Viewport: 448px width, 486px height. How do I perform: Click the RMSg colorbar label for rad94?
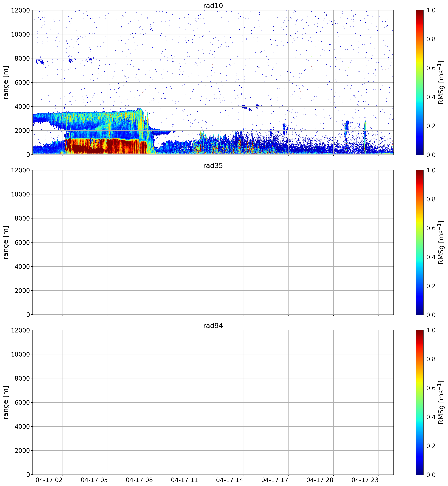(x=441, y=402)
